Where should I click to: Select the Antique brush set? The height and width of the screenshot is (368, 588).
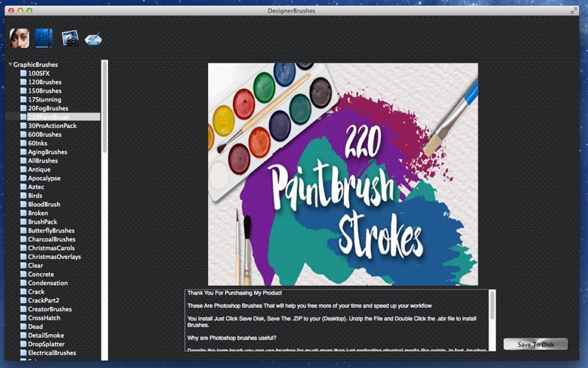(x=39, y=169)
